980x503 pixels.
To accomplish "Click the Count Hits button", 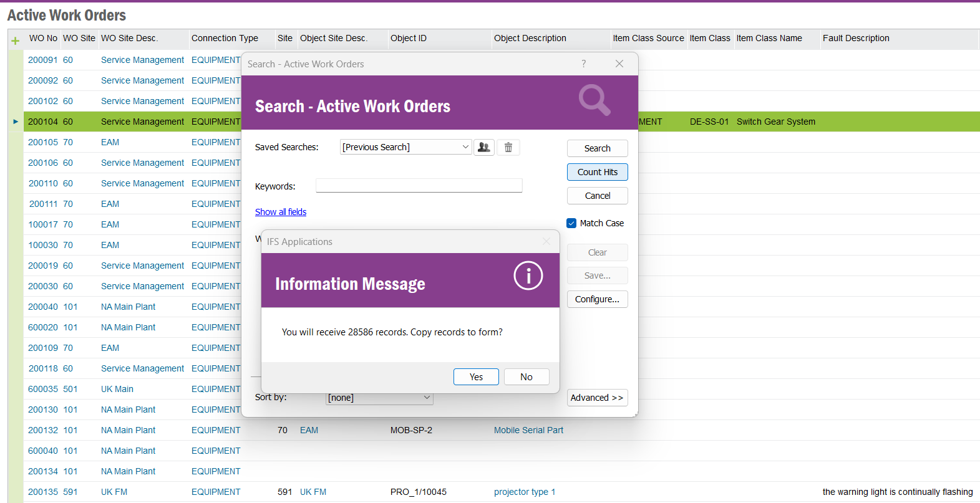I will [x=597, y=172].
